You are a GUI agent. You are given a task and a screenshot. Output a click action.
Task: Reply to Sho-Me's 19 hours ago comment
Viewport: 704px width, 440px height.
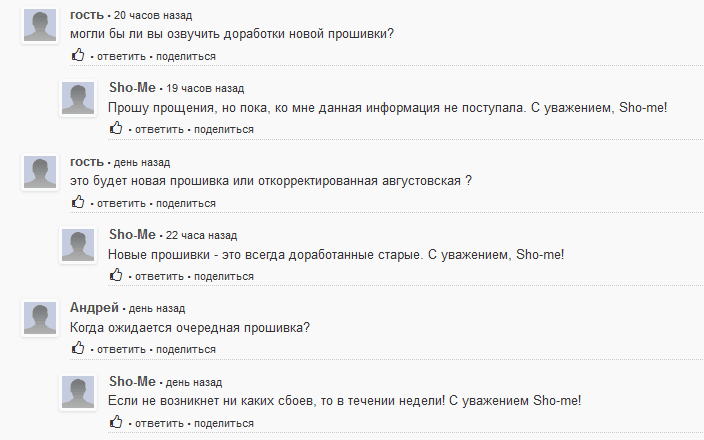160,130
